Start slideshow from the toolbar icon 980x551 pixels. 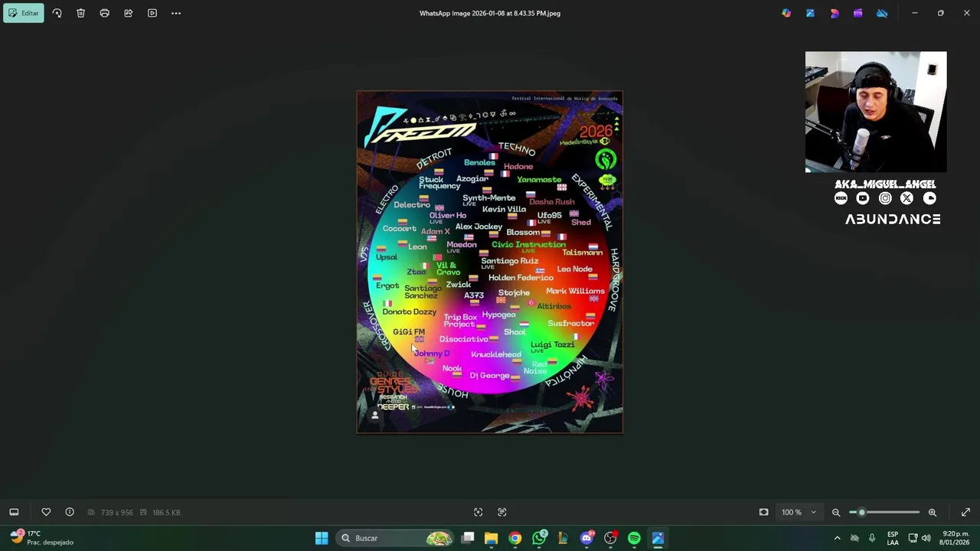tap(152, 13)
